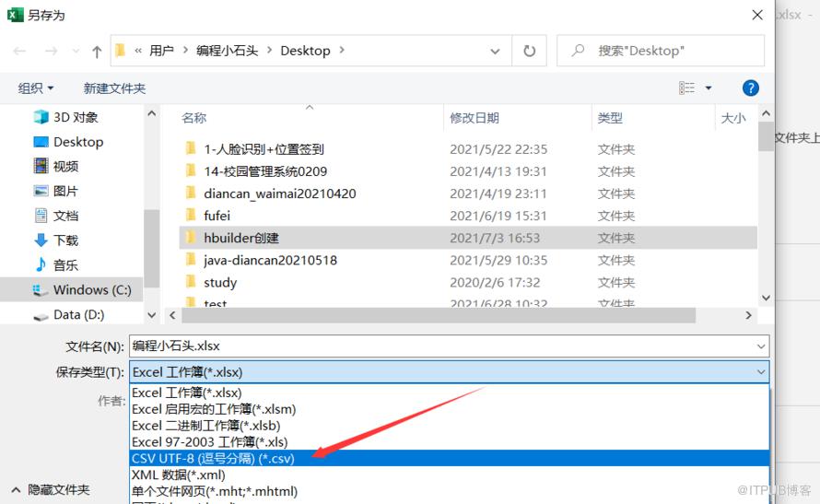Screen dimensions: 820x504
Task: Sort files by 修改日期 column
Action: click(x=474, y=118)
